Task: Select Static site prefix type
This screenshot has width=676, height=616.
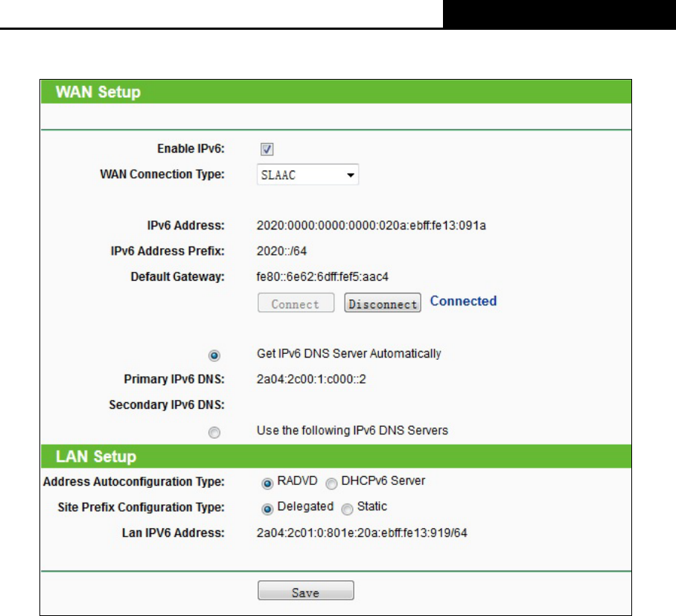Action: [347, 509]
